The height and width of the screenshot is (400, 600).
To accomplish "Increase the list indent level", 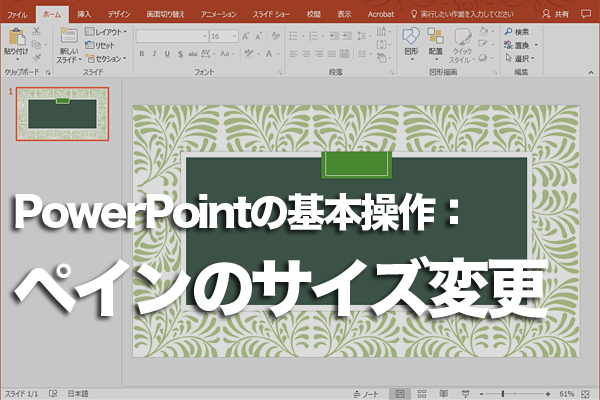I will (347, 36).
